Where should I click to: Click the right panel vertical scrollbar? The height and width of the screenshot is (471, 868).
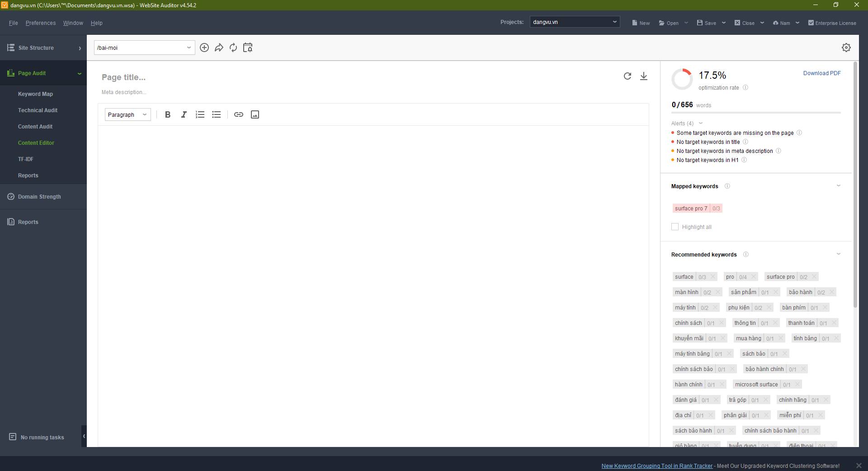tap(855, 186)
